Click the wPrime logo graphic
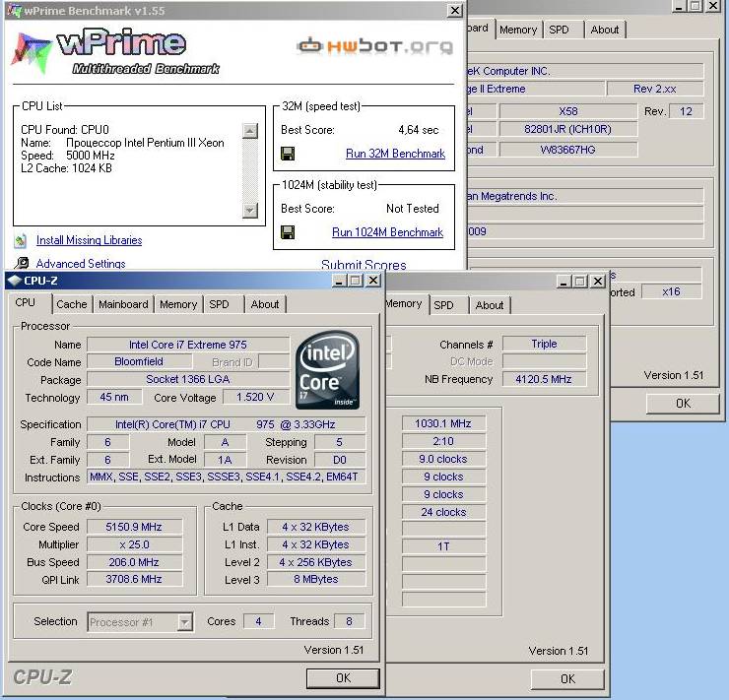 coord(116,51)
